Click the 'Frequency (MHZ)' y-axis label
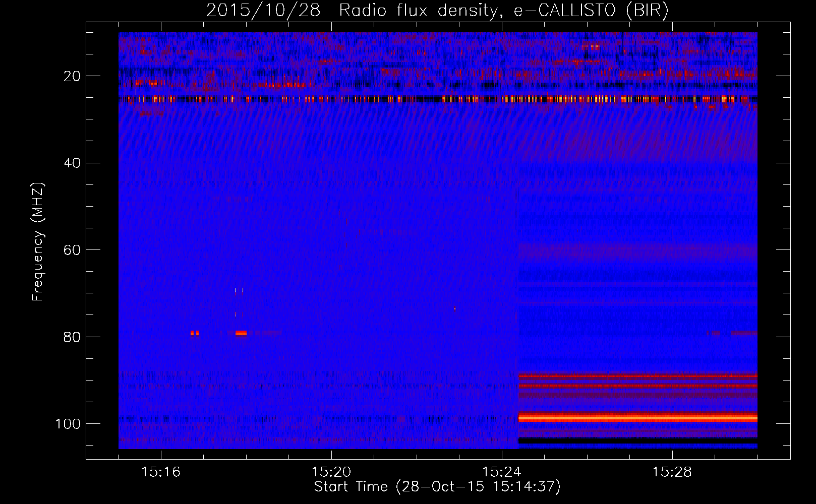The width and height of the screenshot is (816, 504). click(38, 241)
